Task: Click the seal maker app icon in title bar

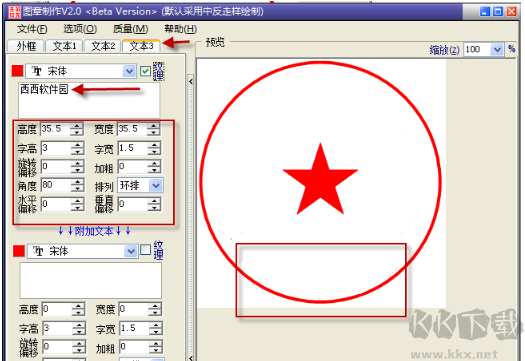Action: tap(14, 12)
